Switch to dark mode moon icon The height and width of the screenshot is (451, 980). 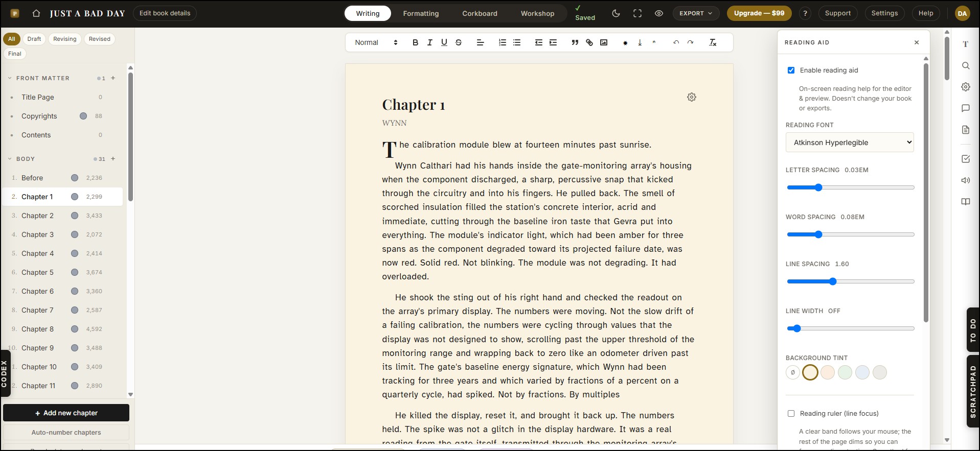click(616, 13)
